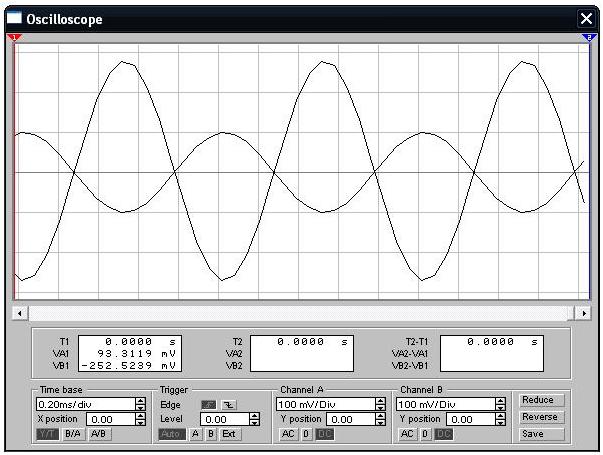Click the Reduce button
Screen dimensions: 603x455
[x=538, y=400]
